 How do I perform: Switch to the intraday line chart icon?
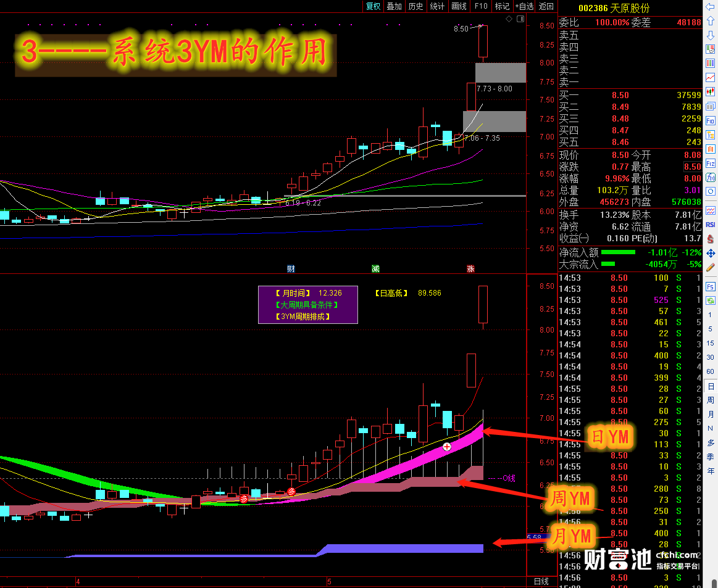pyautogui.click(x=710, y=77)
